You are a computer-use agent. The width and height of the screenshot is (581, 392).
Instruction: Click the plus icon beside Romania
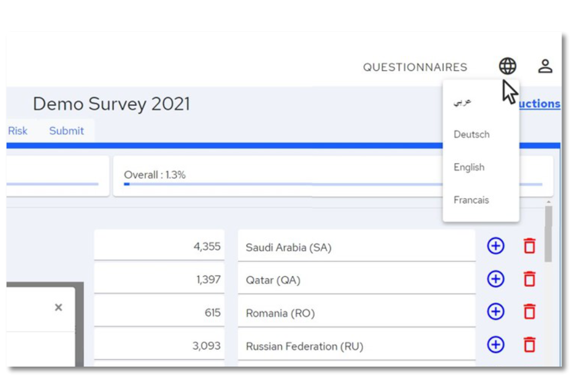point(495,312)
